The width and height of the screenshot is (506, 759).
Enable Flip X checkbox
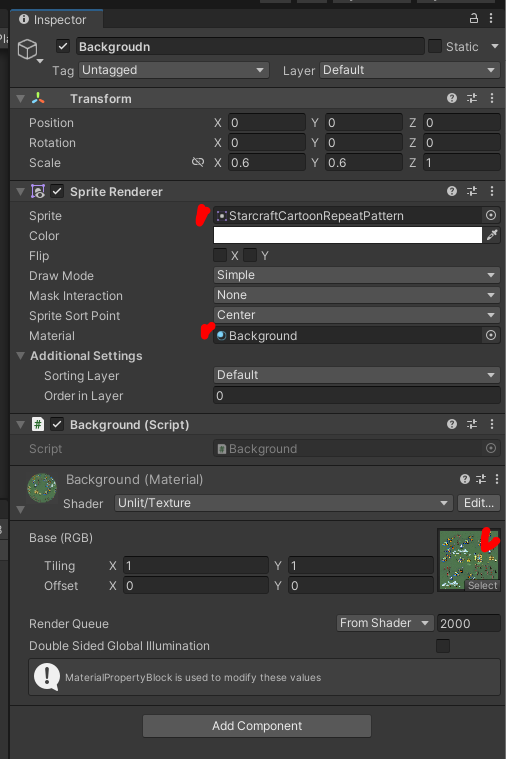coord(220,255)
